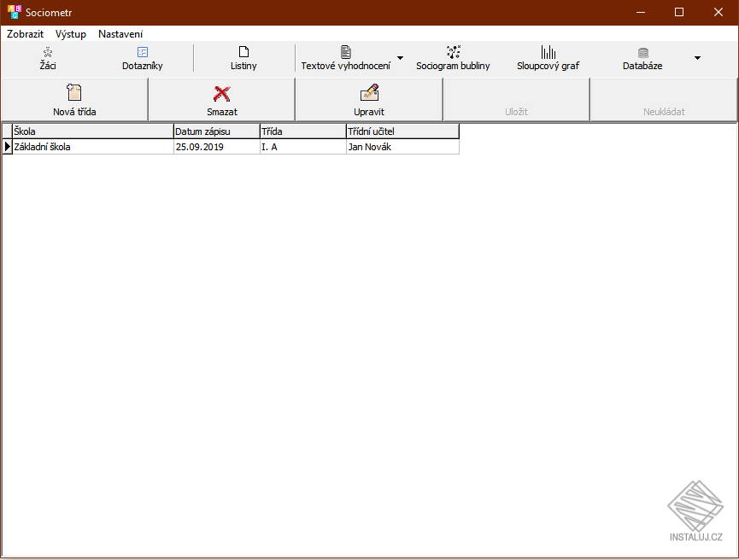Open the Databáze toolbar item

[642, 58]
